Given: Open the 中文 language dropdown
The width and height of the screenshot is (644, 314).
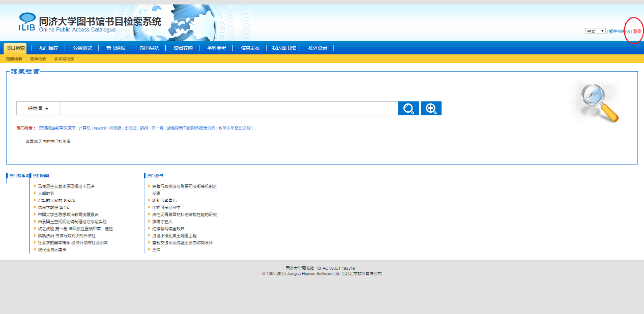Looking at the screenshot, I should (x=595, y=31).
